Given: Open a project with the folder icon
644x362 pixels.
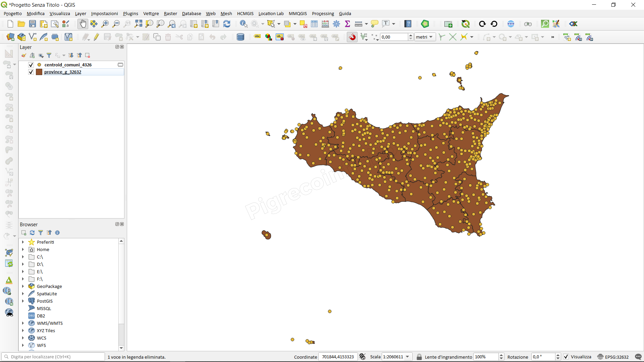Looking at the screenshot, I should coord(21,24).
